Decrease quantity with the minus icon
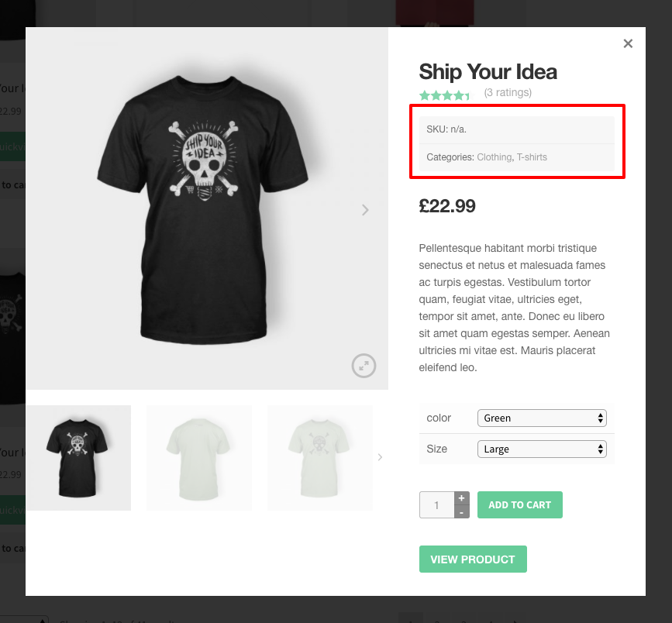Viewport: 672px width, 623px height. pos(460,511)
